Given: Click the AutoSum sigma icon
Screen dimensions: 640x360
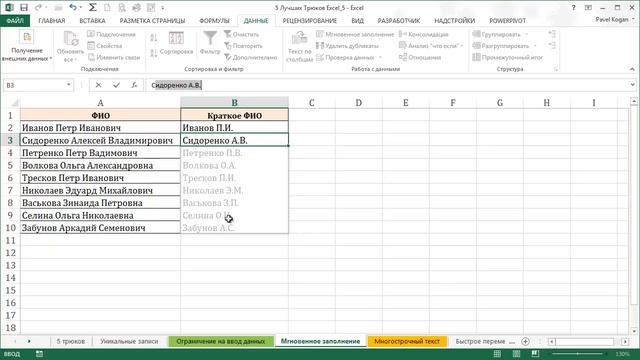Looking at the screenshot, I should (x=93, y=7).
